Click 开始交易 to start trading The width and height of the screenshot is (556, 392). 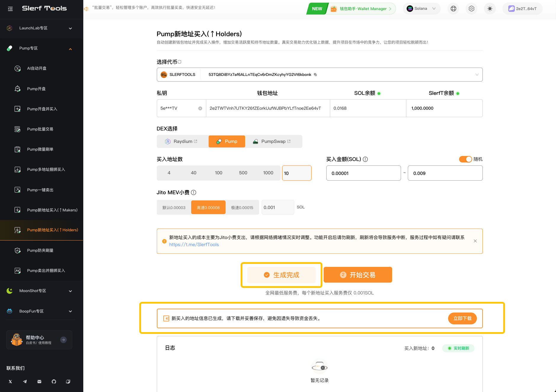click(x=358, y=275)
